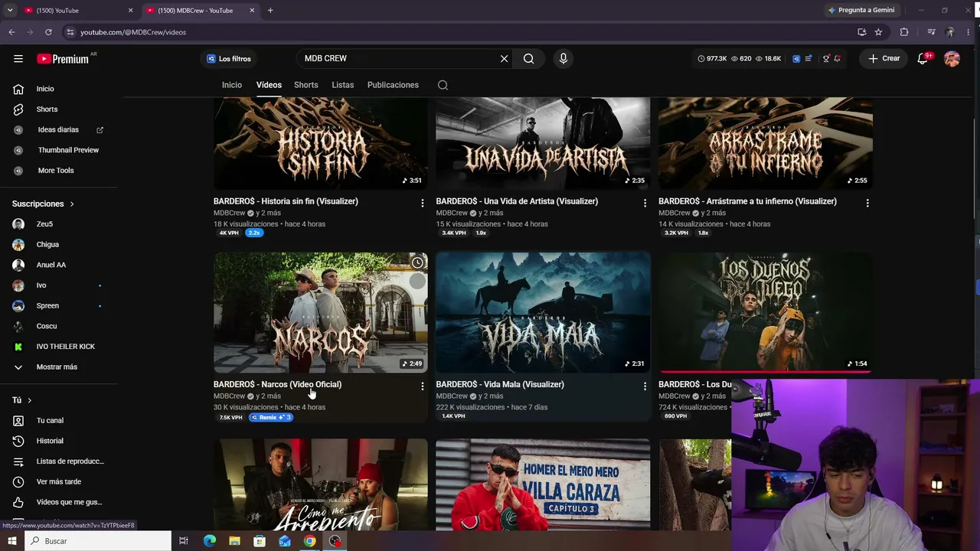Click the address bar URL field
The image size is (980, 551).
click(456, 32)
